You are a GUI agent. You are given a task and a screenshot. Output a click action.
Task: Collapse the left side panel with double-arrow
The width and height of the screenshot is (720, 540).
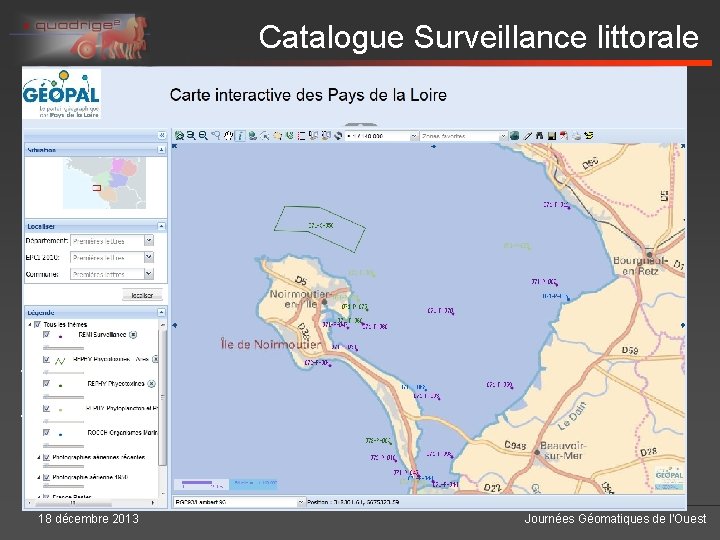click(x=162, y=135)
